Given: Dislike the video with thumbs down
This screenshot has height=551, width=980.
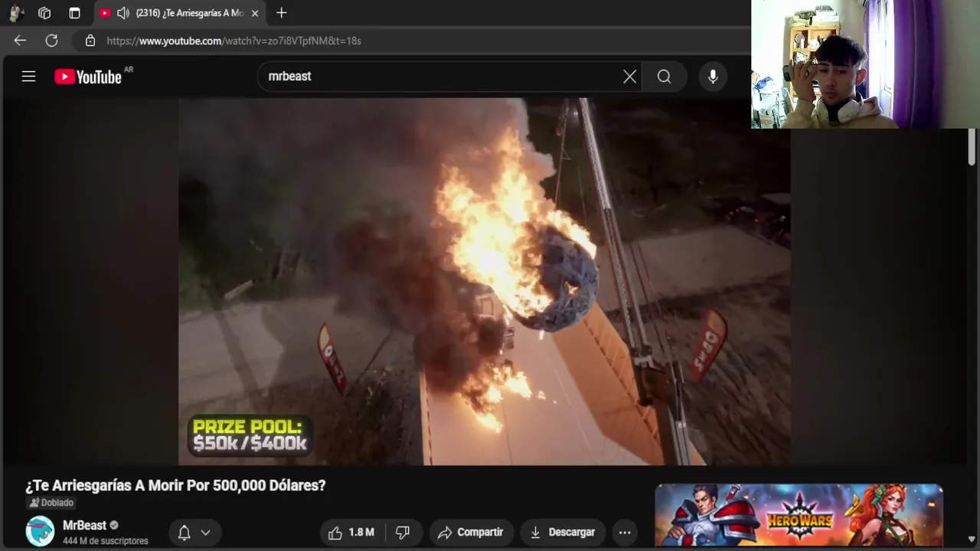Looking at the screenshot, I should pos(403,533).
